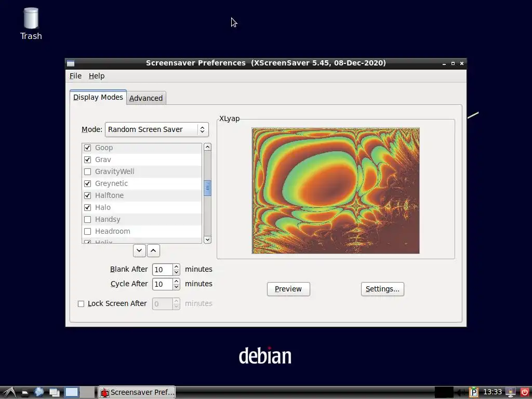Uncheck the Halo screensaver checkbox

tap(87, 207)
